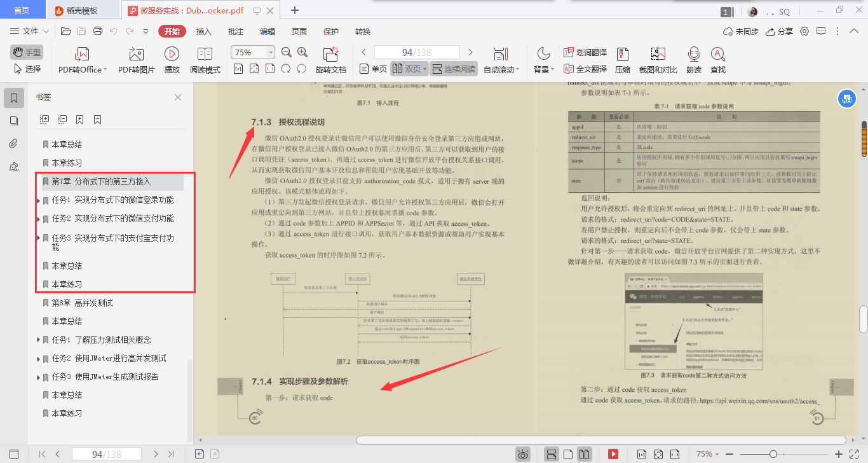Open settings gear icon at top right
Viewport: 868px width, 463px height.
pyautogui.click(x=804, y=31)
